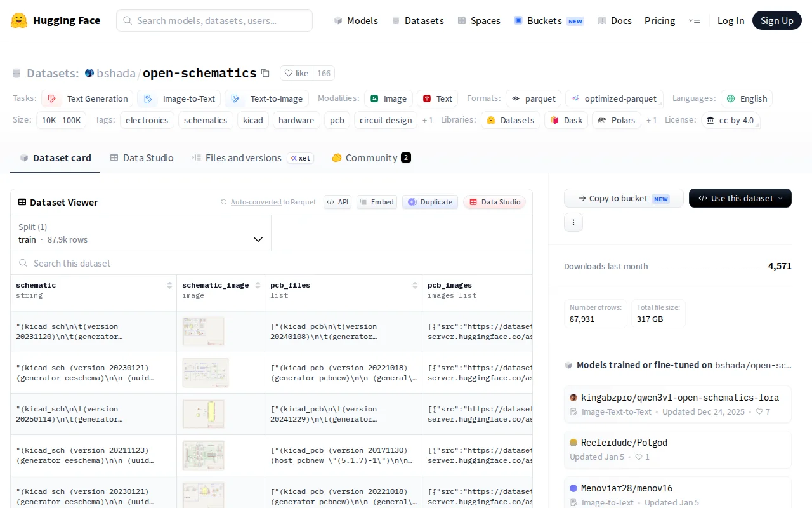Filter by Image modality tag
Viewport: 812px width, 508px height.
(x=388, y=98)
